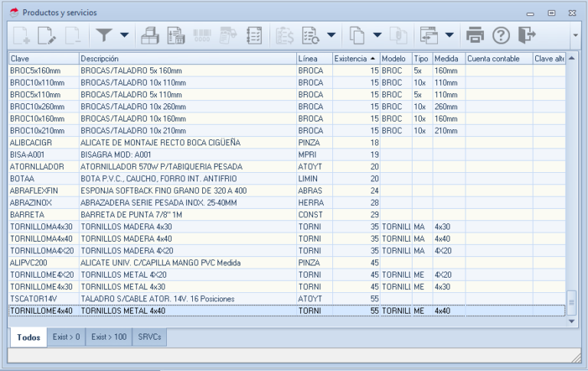Select the TORNILLOMA4x30 row
The image size is (588, 371).
coord(287,226)
